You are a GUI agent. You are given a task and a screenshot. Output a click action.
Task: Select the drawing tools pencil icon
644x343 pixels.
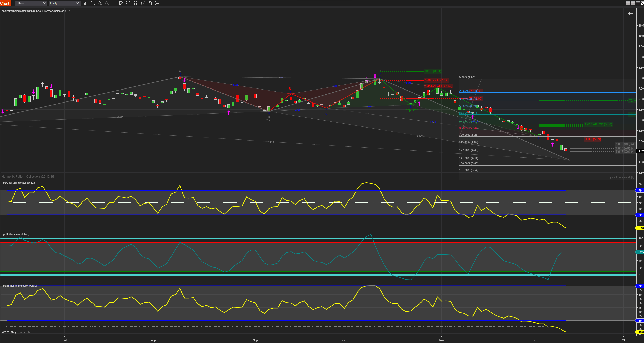pos(93,3)
